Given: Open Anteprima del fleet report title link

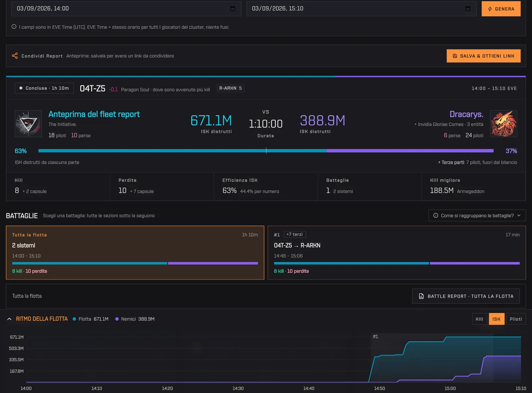Looking at the screenshot, I should [94, 114].
